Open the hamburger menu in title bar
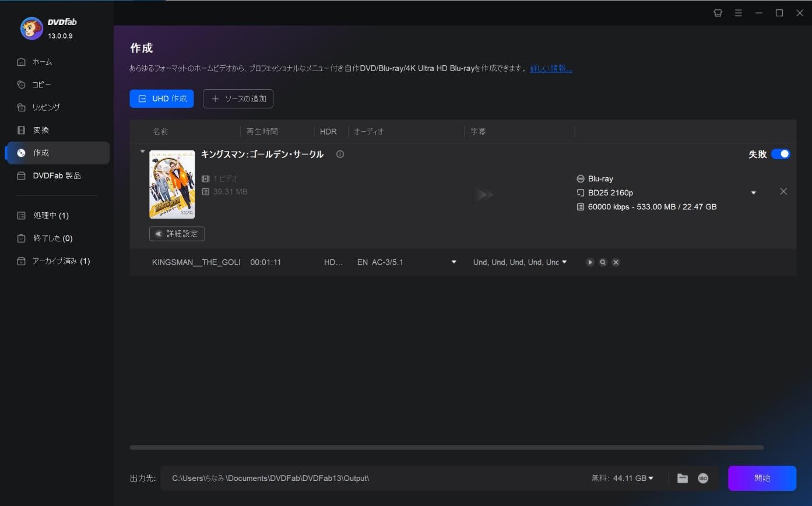Image resolution: width=812 pixels, height=506 pixels. coord(738,13)
